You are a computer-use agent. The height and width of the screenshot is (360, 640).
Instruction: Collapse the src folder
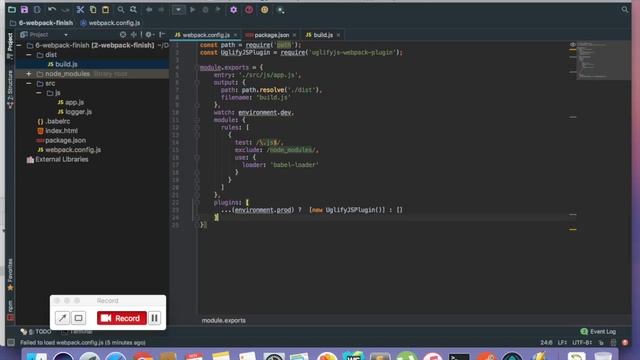(x=29, y=83)
